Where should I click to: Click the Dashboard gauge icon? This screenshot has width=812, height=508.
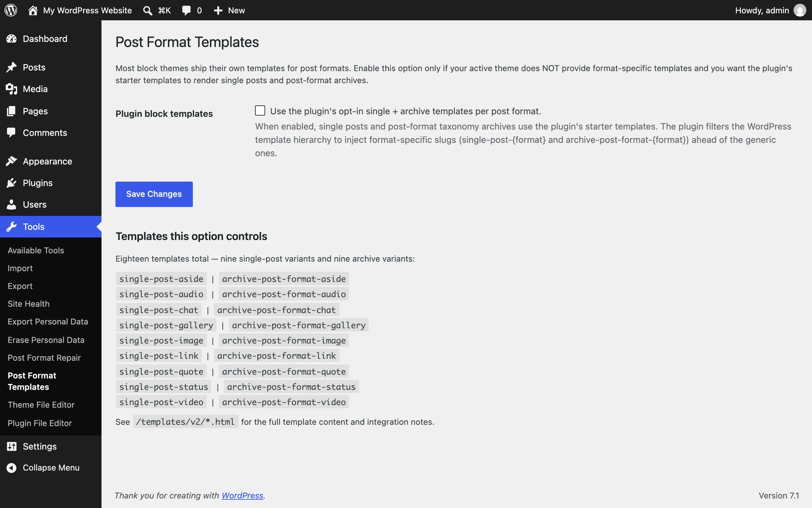(11, 39)
